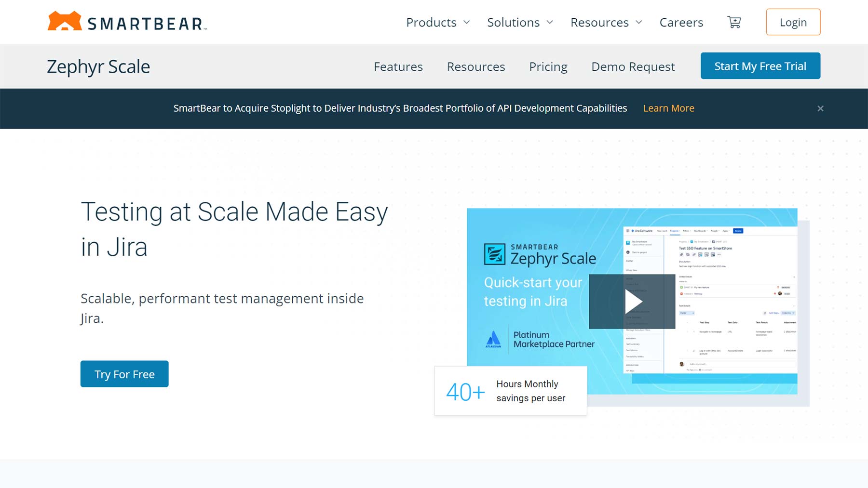Click the 40+ hours savings card
Viewport: 868px width, 488px height.
pyautogui.click(x=511, y=391)
